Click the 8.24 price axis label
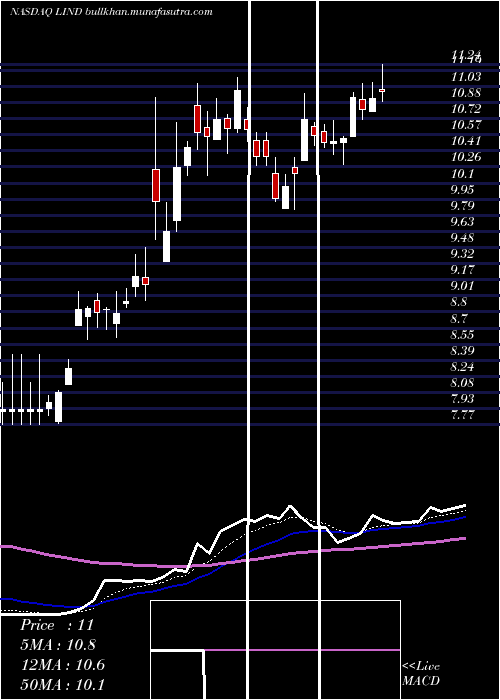 [462, 367]
